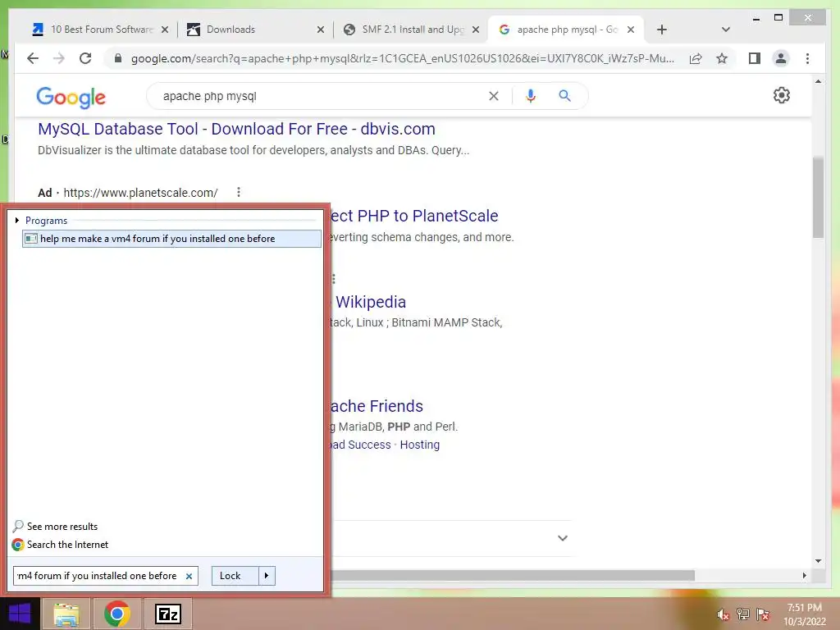Expand the collapsed result chevron

pyautogui.click(x=563, y=538)
